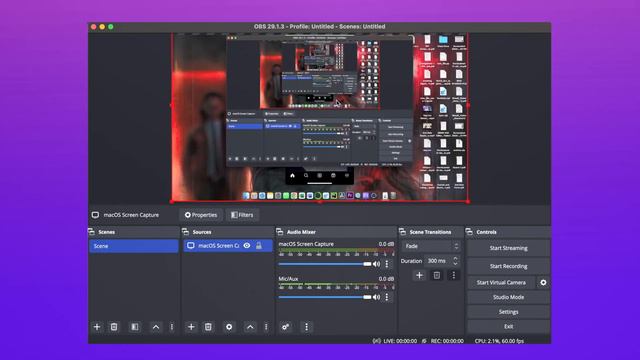
Task: Click LIVE status broadcast icon in status bar
Action: [377, 341]
